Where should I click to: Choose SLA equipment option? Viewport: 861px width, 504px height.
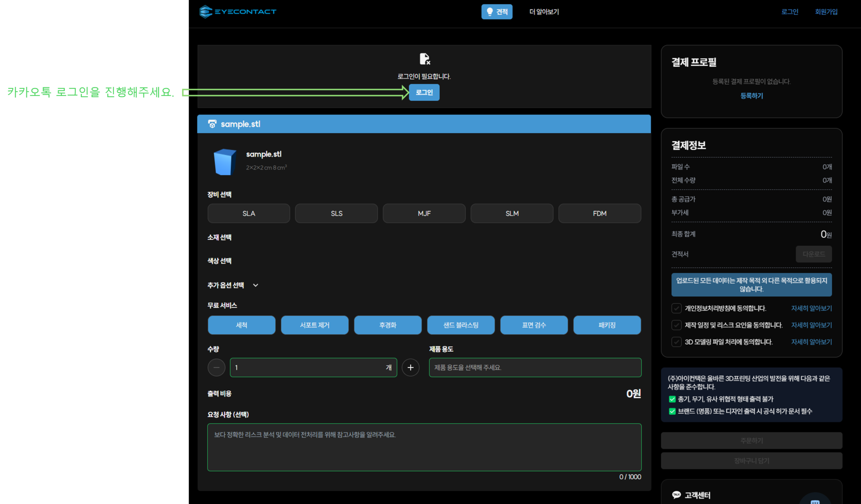(x=248, y=213)
